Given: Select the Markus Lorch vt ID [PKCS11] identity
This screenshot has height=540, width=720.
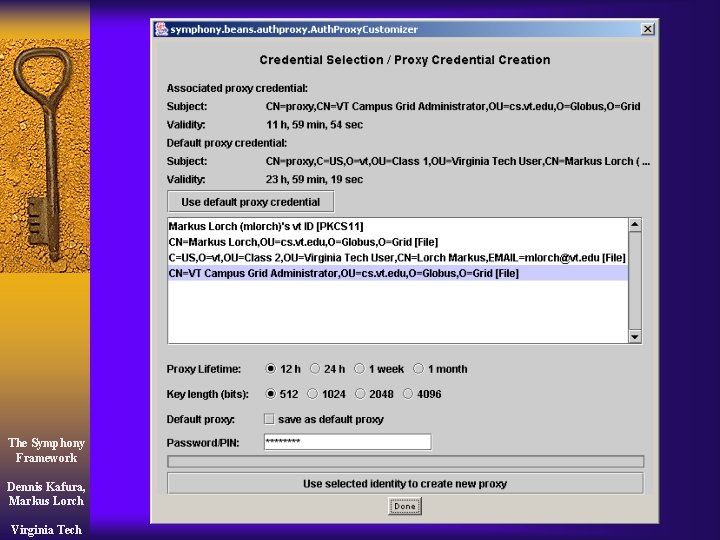Looking at the screenshot, I should [x=398, y=226].
